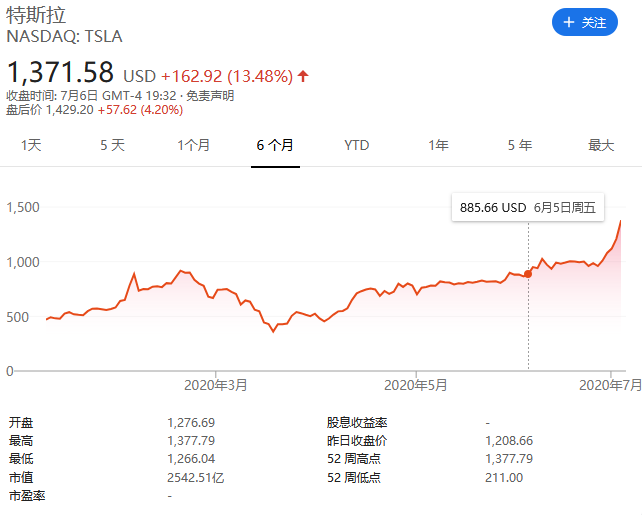Click the chart line peak near 2020年7月
The height and width of the screenshot is (515, 642).
pos(620,221)
